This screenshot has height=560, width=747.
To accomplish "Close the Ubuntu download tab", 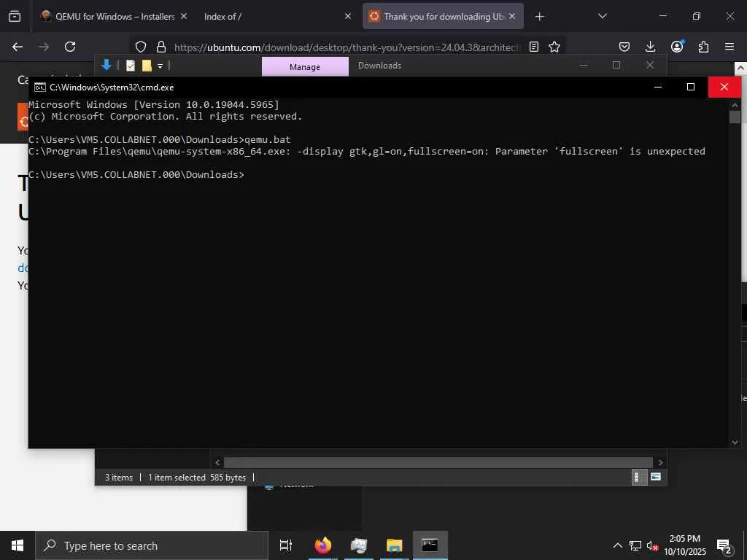I will pyautogui.click(x=512, y=16).
